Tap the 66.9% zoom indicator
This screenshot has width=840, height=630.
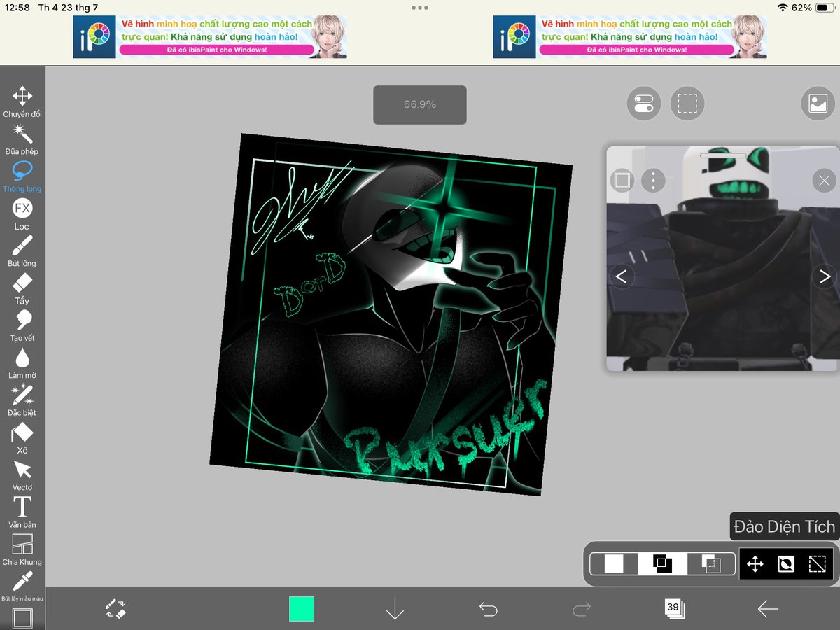click(x=419, y=104)
